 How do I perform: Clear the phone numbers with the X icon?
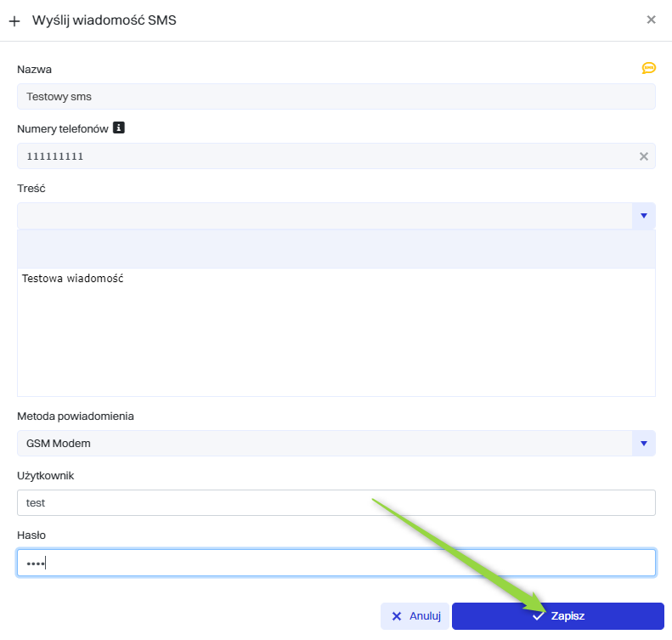[x=643, y=156]
